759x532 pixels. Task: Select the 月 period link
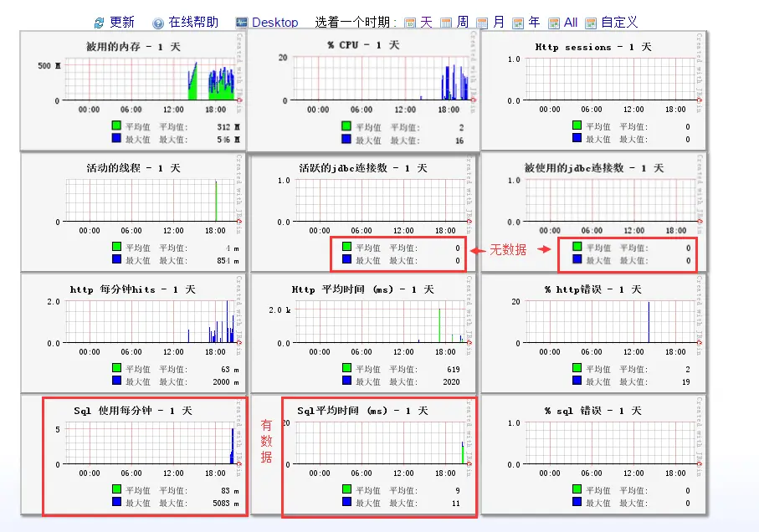click(x=499, y=23)
